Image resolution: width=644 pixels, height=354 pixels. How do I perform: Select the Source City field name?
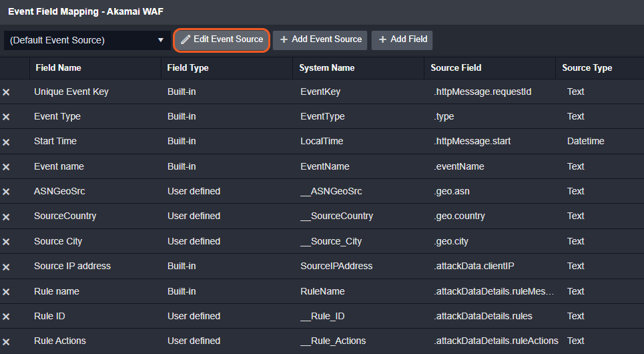[58, 241]
